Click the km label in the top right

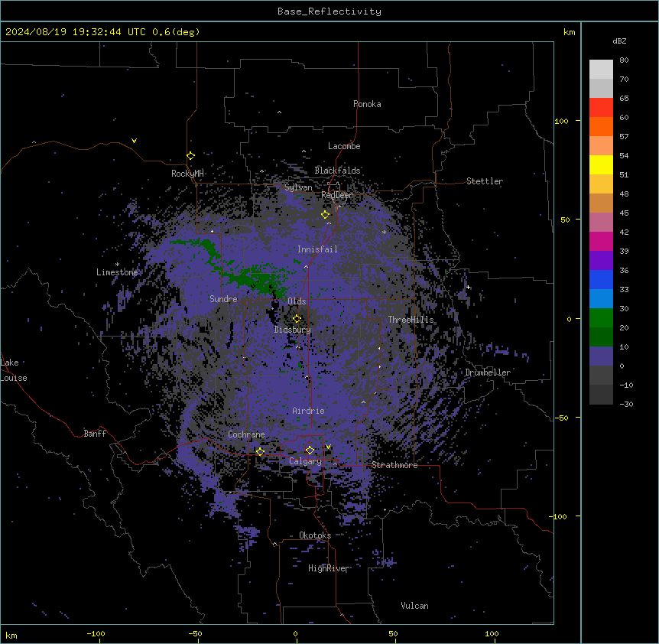569,32
